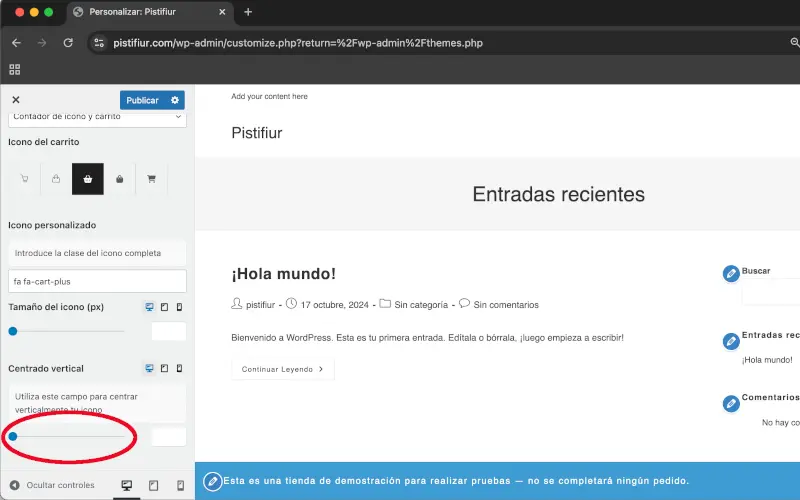Image resolution: width=800 pixels, height=500 pixels.
Task: Select the outline shopping cart icon option
Action: coord(24,179)
